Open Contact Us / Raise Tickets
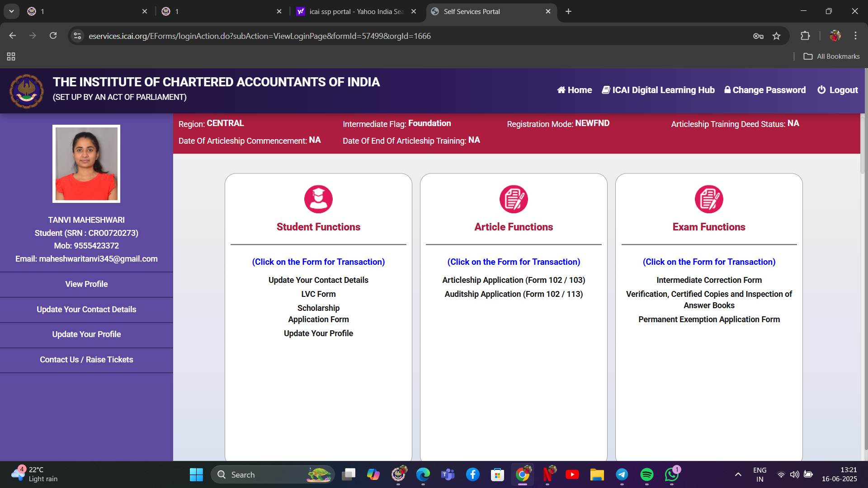The width and height of the screenshot is (868, 488). point(86,360)
